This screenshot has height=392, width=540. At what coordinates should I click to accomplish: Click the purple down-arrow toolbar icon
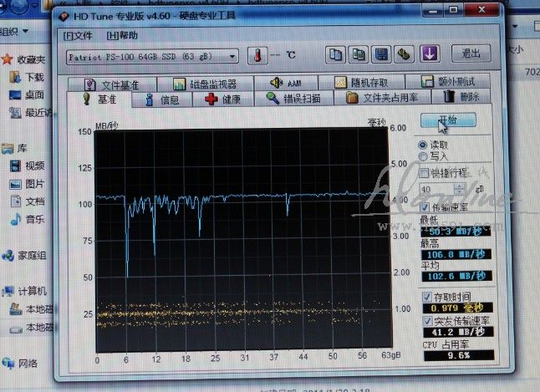coord(429,55)
